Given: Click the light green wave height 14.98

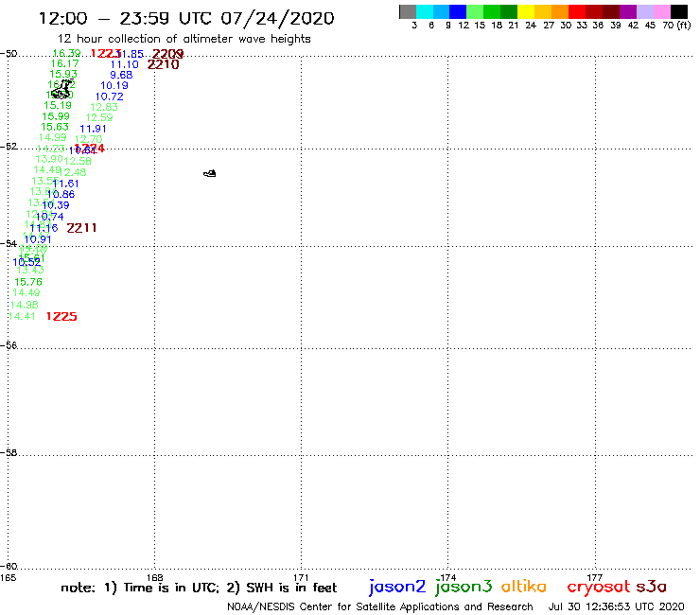Looking at the screenshot, I should click(24, 305).
